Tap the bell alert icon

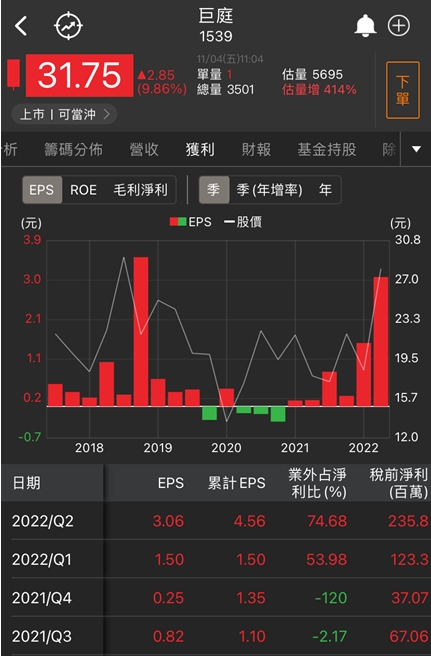click(x=365, y=26)
